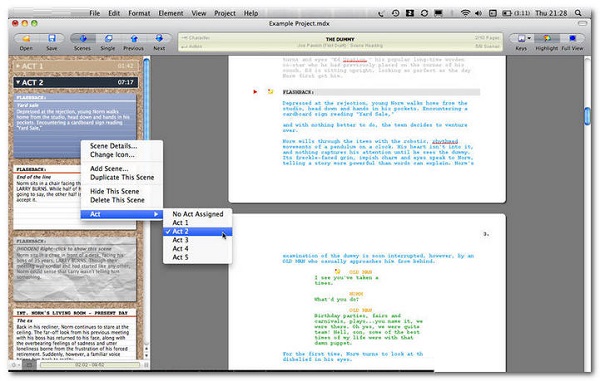Switch to Single scene view icon
The width and height of the screenshot is (600, 381).
pyautogui.click(x=108, y=38)
